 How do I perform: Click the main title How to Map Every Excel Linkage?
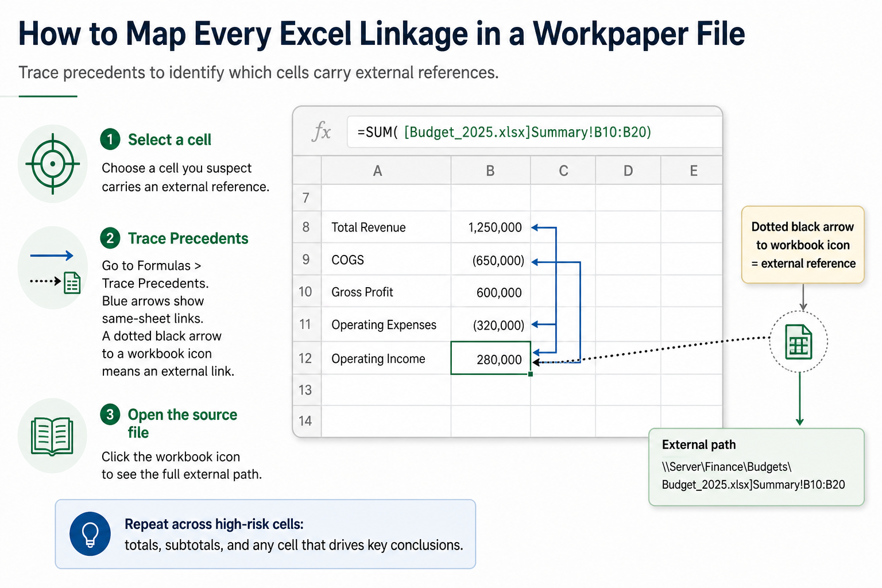pyautogui.click(x=381, y=33)
